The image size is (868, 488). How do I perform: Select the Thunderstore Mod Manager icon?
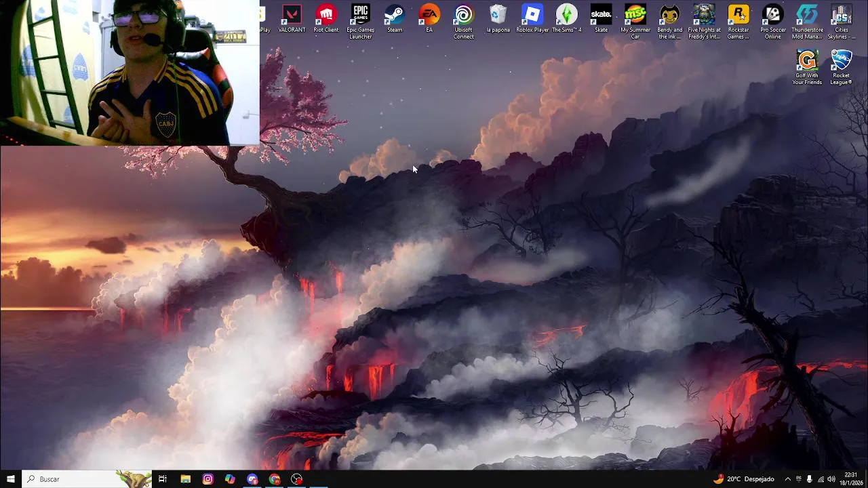pyautogui.click(x=807, y=22)
